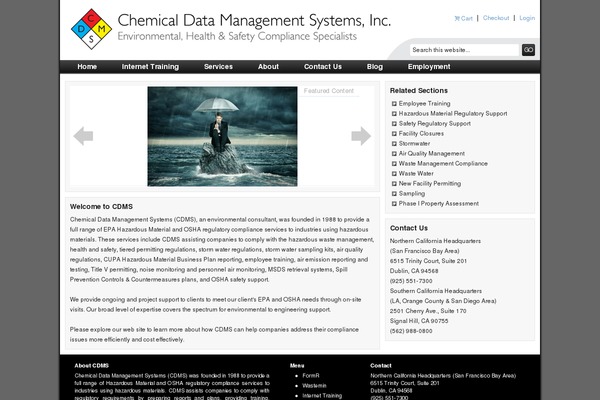Viewport: 600px width, 400px height.
Task: Click the previous slide left arrow
Action: (x=83, y=136)
